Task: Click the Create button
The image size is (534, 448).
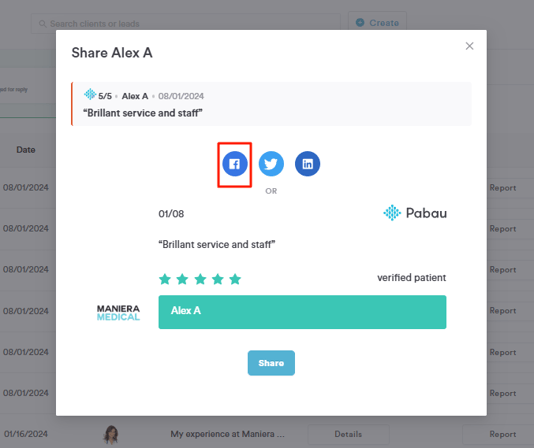Action: [377, 22]
